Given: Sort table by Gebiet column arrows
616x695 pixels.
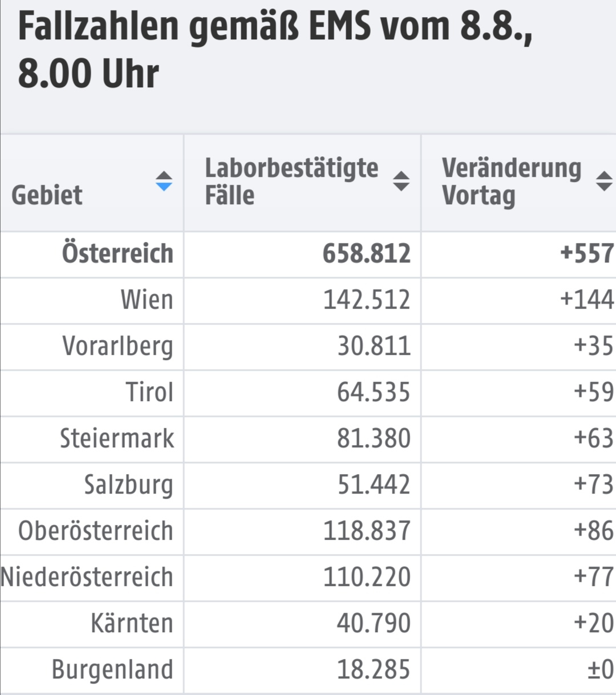Looking at the screenshot, I should (x=164, y=181).
